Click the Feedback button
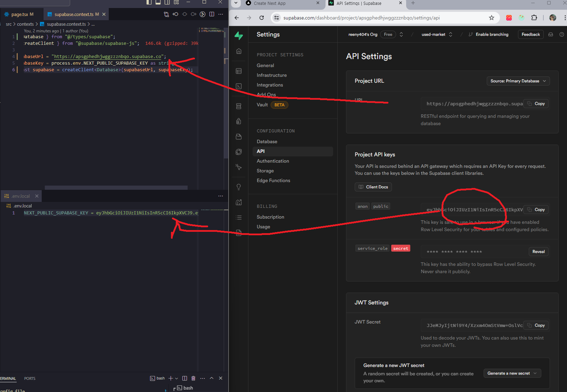The width and height of the screenshot is (567, 392). tap(531, 34)
